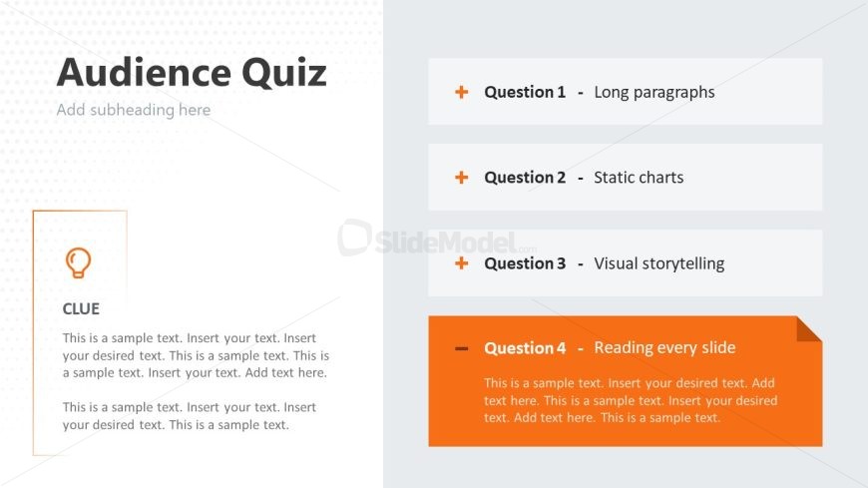868x488 pixels.
Task: Click the second clue paragraph text
Action: pyautogui.click(x=189, y=416)
